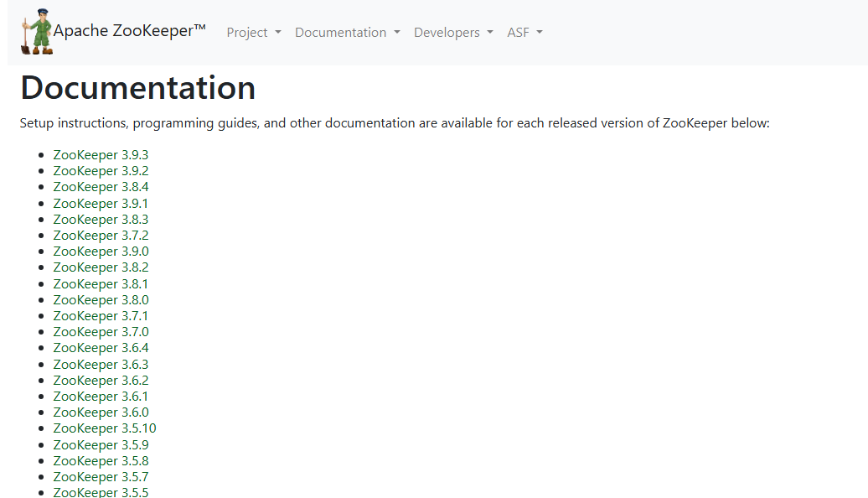868x498 pixels.
Task: Open ZooKeeper 3.7.2 documentation
Action: coord(101,236)
